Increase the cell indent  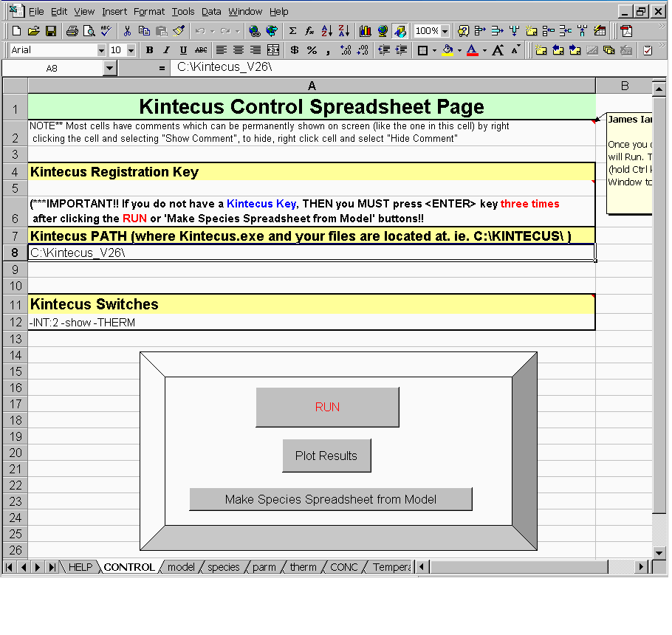coord(401,50)
